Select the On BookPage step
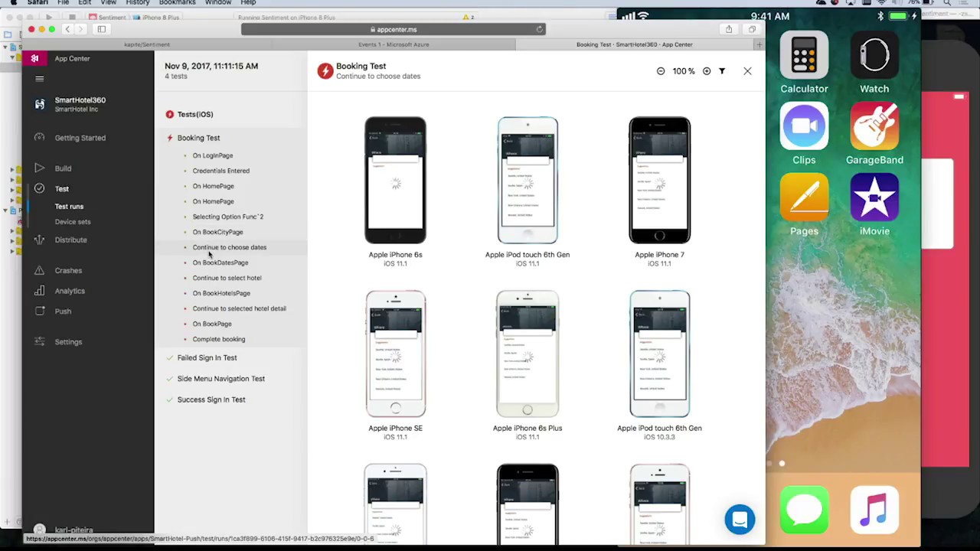This screenshot has width=980, height=551. pyautogui.click(x=212, y=324)
